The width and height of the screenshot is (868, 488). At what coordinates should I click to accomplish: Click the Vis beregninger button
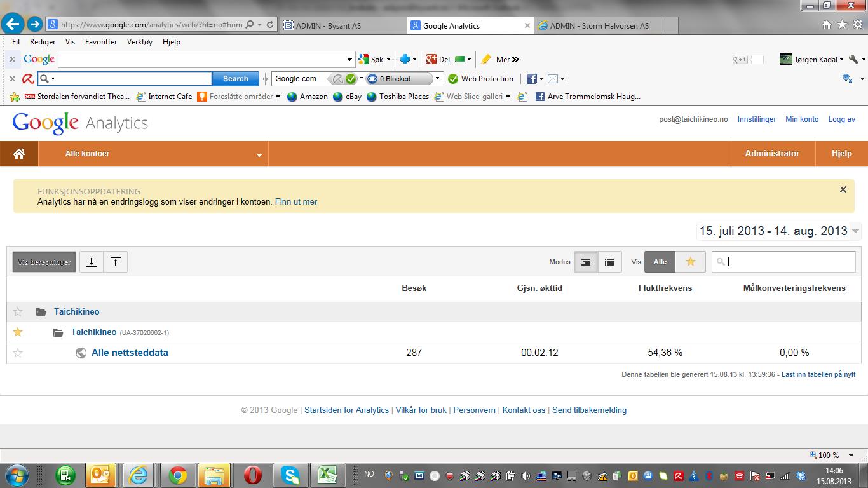coord(44,262)
